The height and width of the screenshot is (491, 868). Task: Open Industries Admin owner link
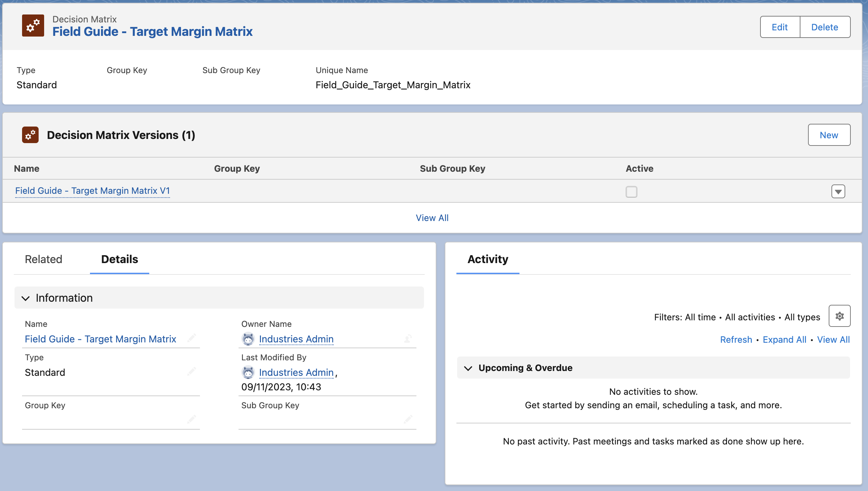pos(296,339)
